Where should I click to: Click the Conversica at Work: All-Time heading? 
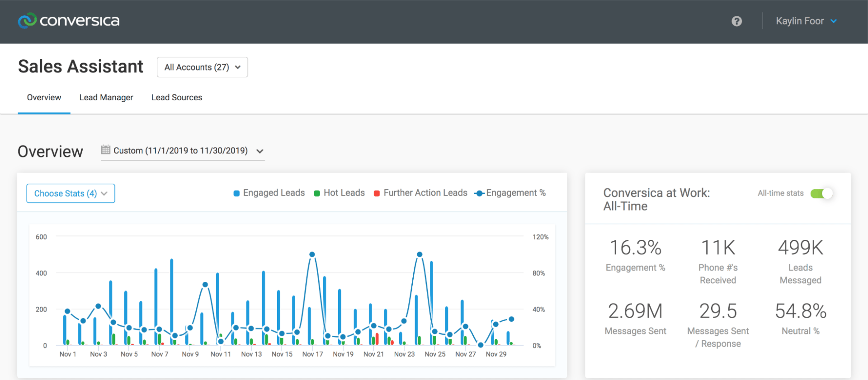point(656,199)
